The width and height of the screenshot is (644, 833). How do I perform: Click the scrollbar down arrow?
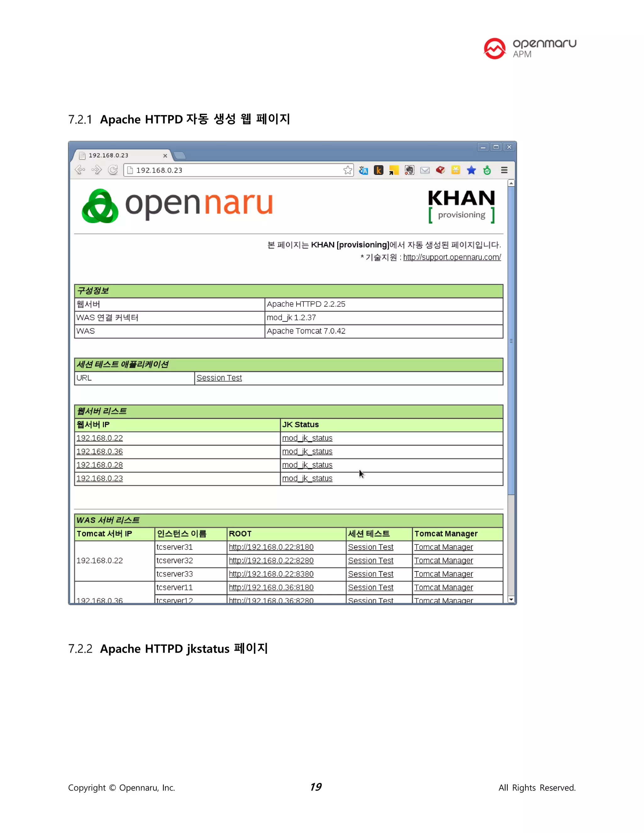click(x=511, y=599)
